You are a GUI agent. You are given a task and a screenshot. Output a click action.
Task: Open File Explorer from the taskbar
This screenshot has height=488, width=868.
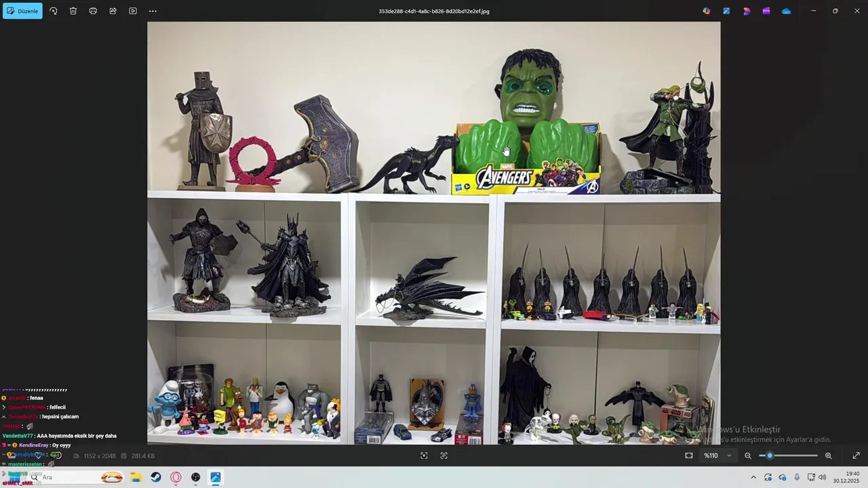[x=136, y=477]
